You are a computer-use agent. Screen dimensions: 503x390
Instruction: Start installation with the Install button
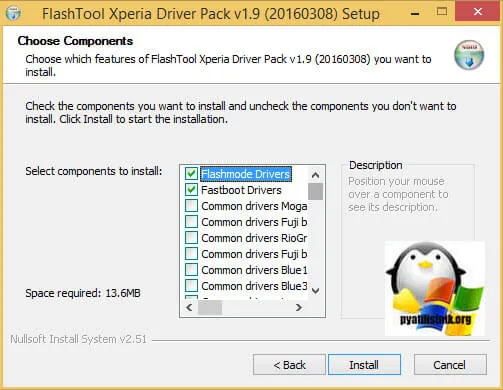pyautogui.click(x=364, y=365)
